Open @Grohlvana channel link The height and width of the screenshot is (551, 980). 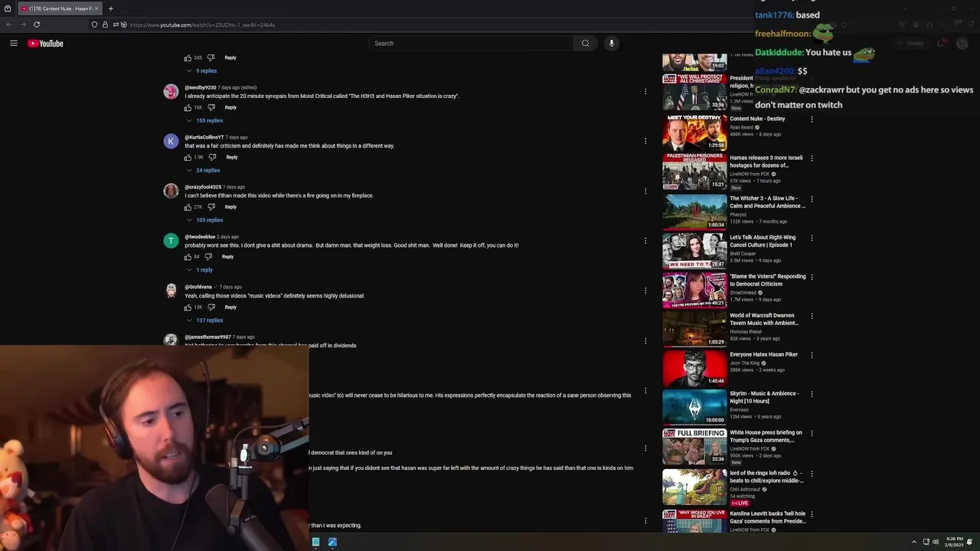click(x=198, y=287)
